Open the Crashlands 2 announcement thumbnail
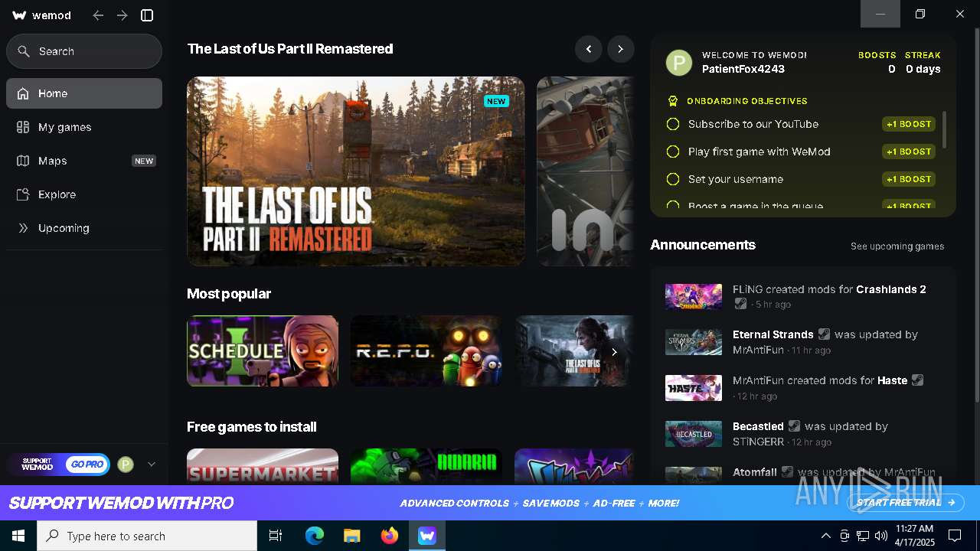 694,296
